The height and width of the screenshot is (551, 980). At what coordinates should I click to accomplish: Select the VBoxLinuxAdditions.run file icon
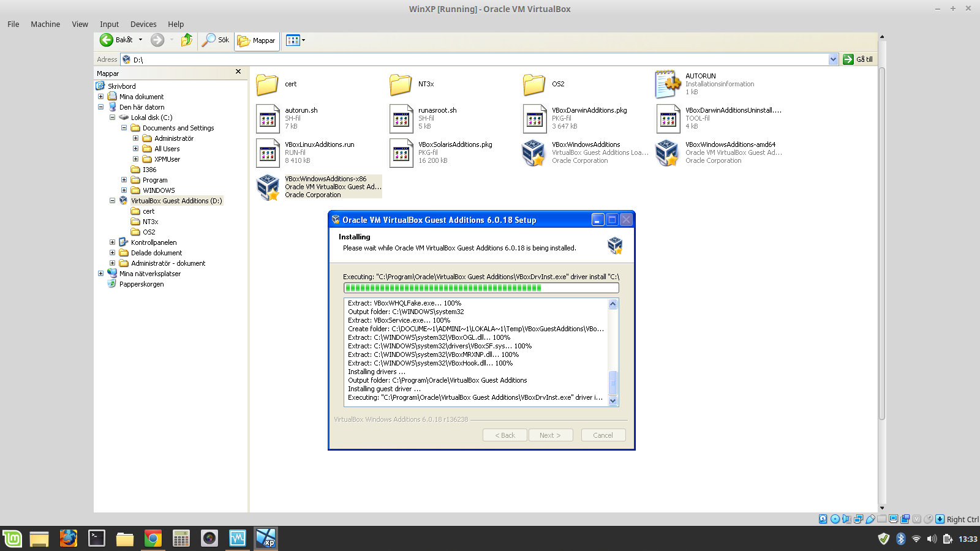(x=268, y=152)
